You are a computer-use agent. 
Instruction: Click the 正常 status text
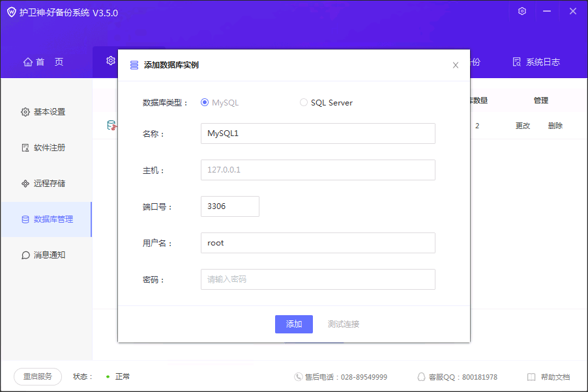123,376
